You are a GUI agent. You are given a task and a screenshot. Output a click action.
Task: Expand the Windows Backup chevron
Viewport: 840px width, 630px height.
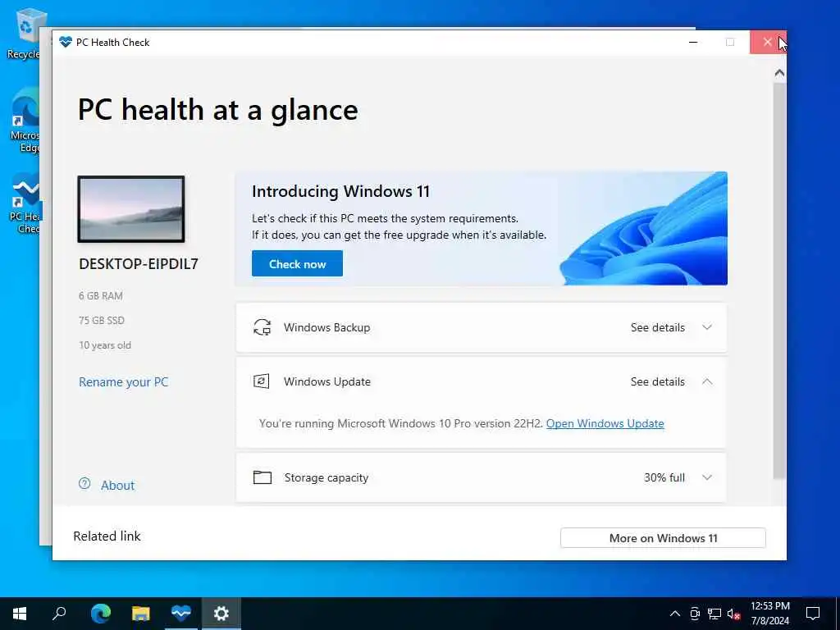(707, 327)
